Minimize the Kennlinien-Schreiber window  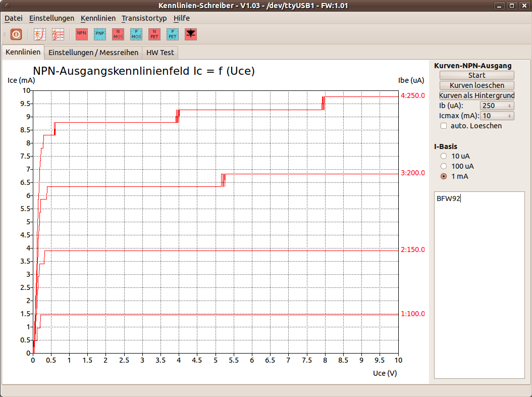[x=499, y=6]
